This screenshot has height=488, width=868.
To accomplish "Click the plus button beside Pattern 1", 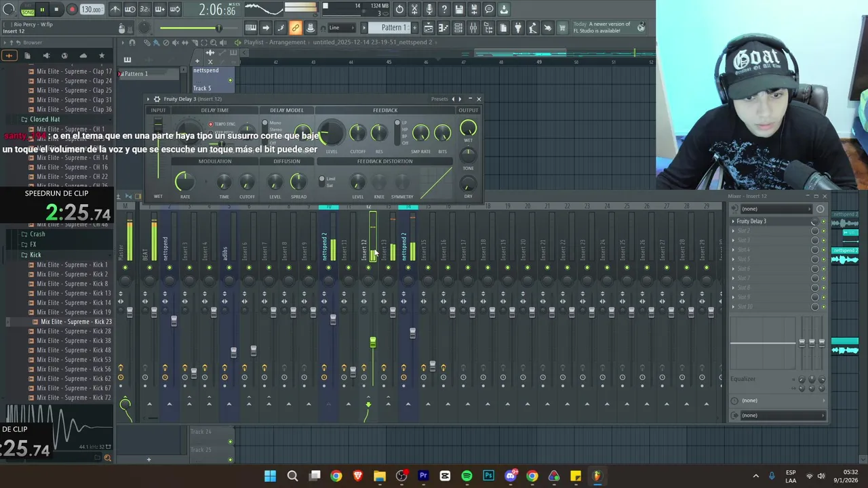I will (415, 28).
